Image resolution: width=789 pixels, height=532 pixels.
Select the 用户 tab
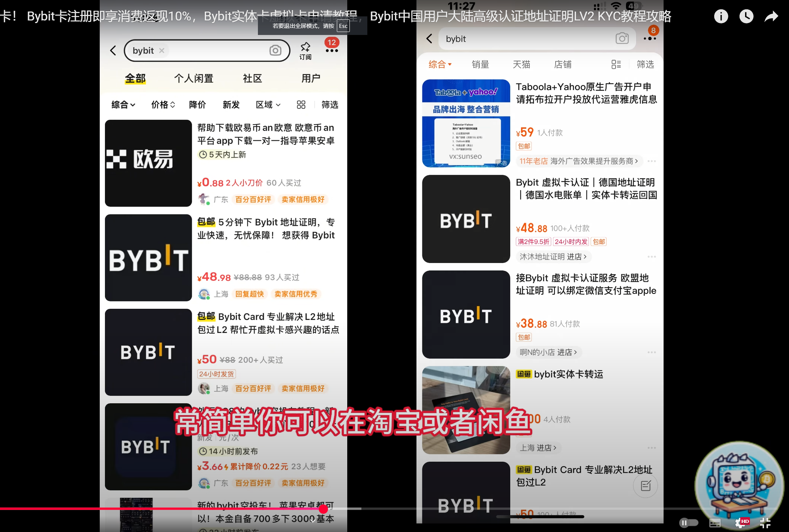click(x=311, y=78)
